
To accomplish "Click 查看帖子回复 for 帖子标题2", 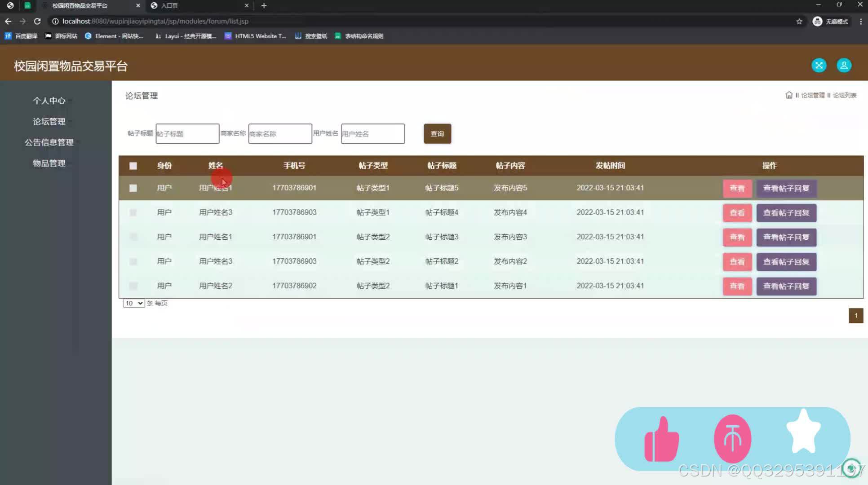I will pos(786,262).
